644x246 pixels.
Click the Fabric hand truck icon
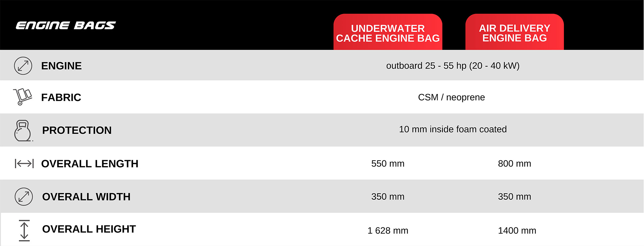point(23,97)
